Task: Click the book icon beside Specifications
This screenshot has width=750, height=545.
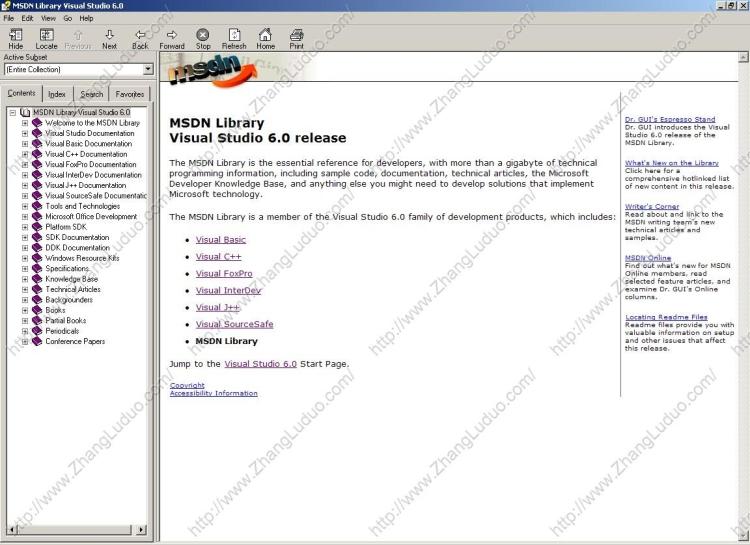Action: click(x=37, y=268)
